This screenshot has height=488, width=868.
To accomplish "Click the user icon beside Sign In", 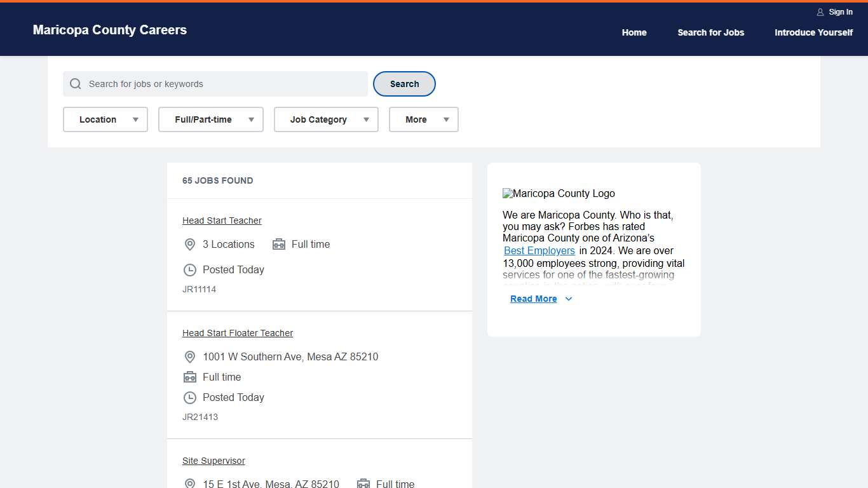I will (820, 12).
